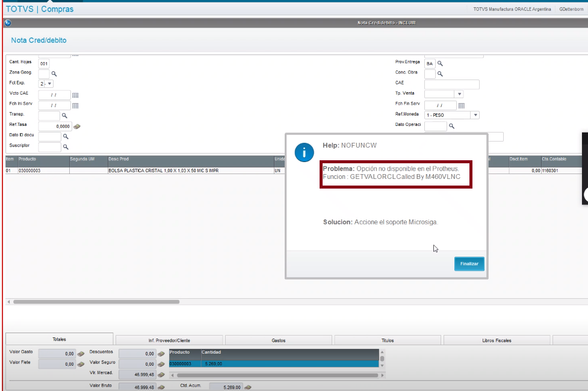Click the Dato ID docu input field
The height and width of the screenshot is (391, 588).
click(x=49, y=137)
